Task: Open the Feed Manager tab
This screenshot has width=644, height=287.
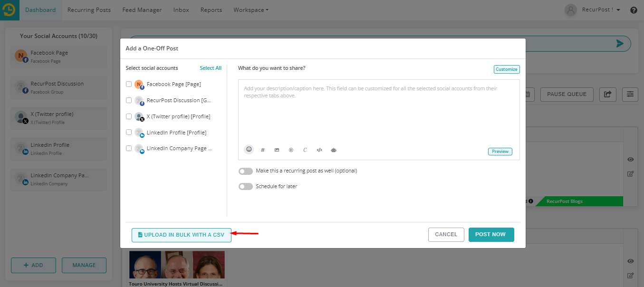Action: click(x=142, y=10)
